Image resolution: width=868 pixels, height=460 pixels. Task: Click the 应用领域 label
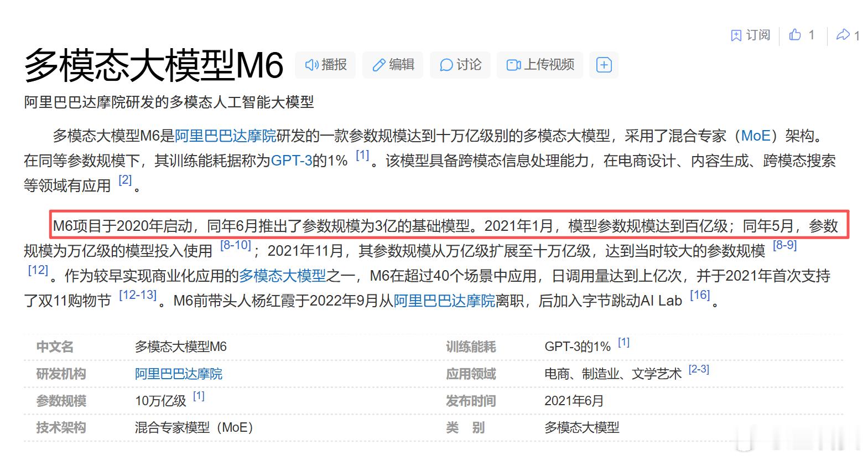click(471, 374)
